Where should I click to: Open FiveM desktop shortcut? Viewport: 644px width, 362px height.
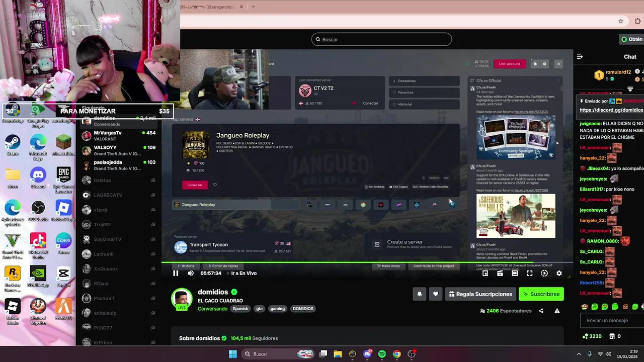[63, 309]
